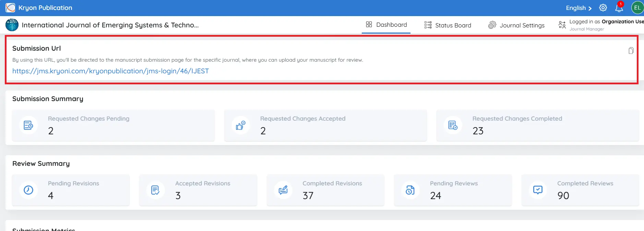This screenshot has width=644, height=231.
Task: Select the Requested Changes Completed card
Action: click(x=538, y=125)
